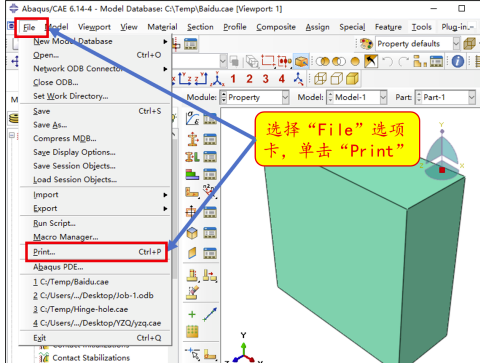Select the Create Profile tool
This screenshot has width=480, height=363.
click(191, 212)
